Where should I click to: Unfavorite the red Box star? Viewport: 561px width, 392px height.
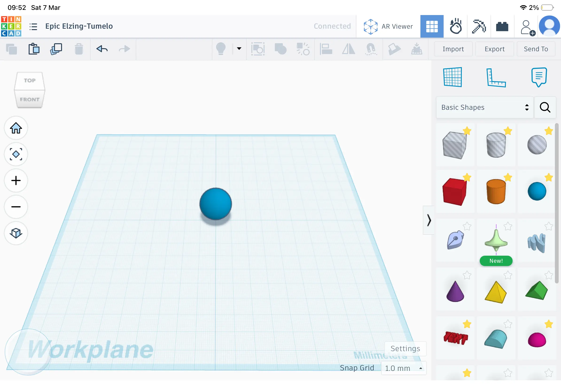click(467, 177)
